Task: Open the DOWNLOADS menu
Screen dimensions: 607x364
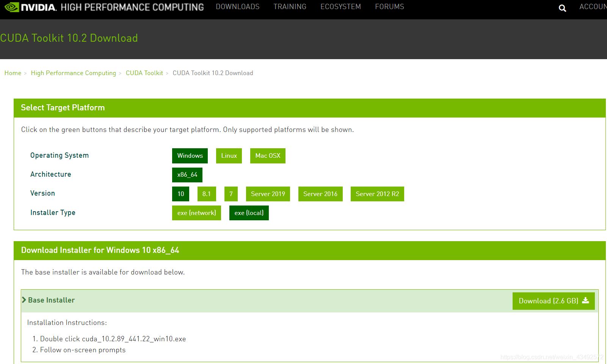Action: click(238, 7)
